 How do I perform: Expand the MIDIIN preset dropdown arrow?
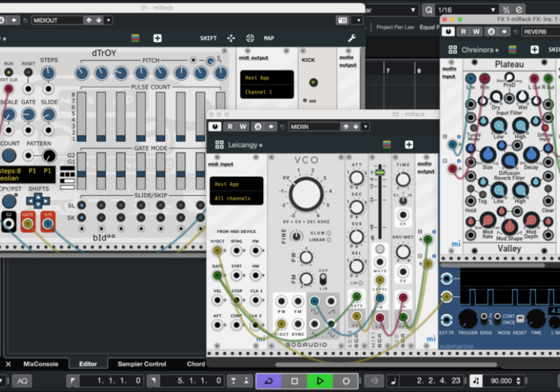[x=365, y=127]
